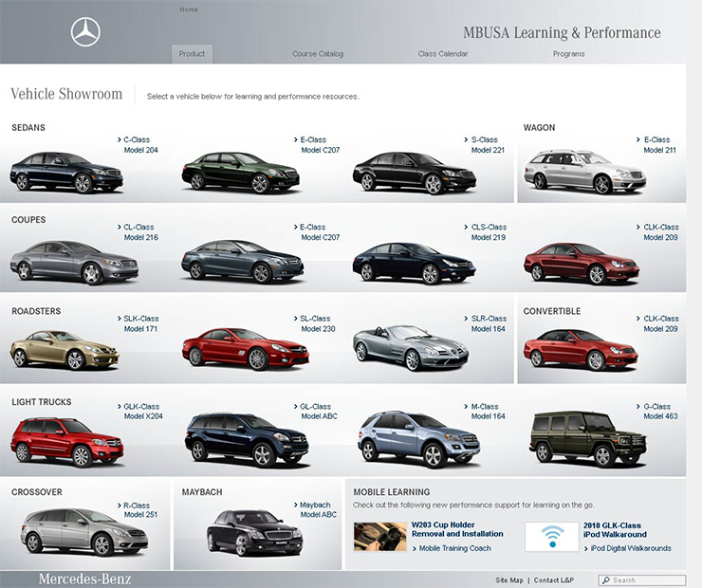The height and width of the screenshot is (588, 702).
Task: Open the Course Catalog tab
Action: pos(318,54)
